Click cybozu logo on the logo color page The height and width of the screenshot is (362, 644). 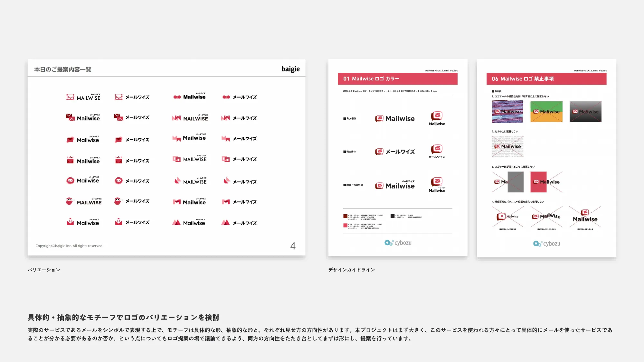398,243
